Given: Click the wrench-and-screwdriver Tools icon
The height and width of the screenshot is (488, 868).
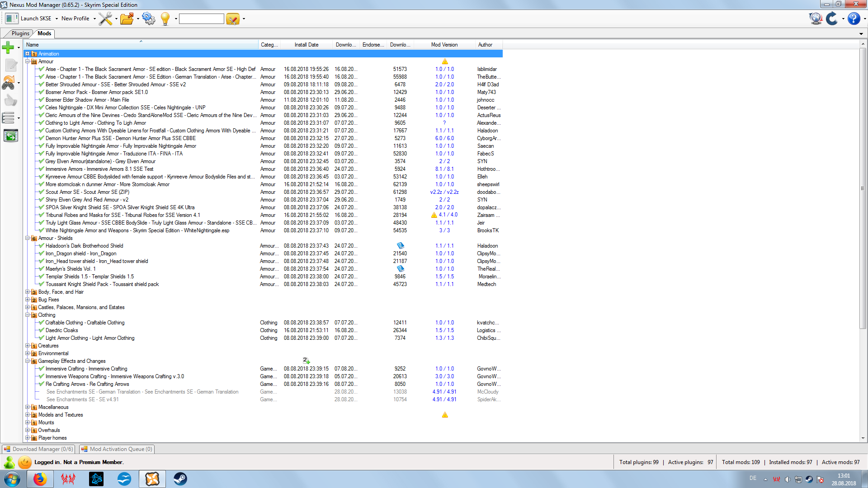Looking at the screenshot, I should tap(105, 19).
